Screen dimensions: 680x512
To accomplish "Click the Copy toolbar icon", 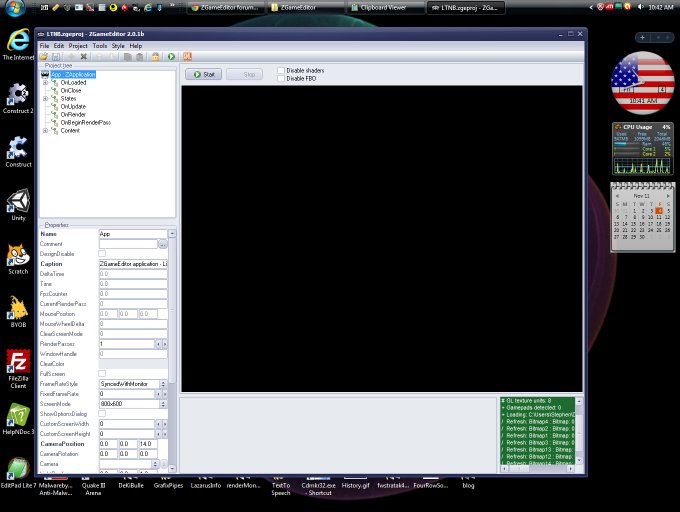I will (x=128, y=56).
